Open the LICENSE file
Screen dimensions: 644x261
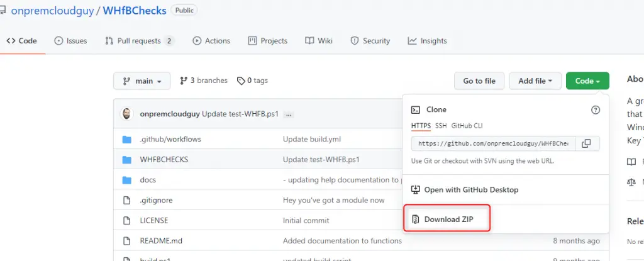tap(154, 220)
